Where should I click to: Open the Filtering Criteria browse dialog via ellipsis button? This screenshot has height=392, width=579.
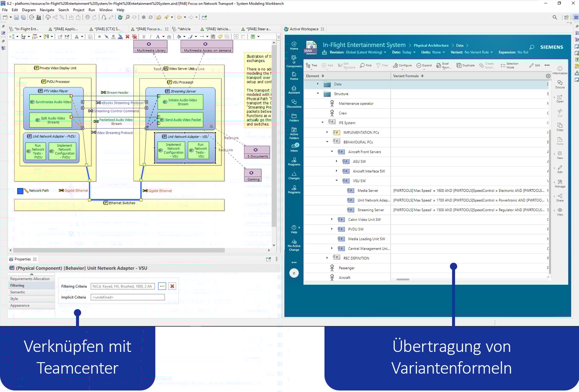pyautogui.click(x=162, y=286)
